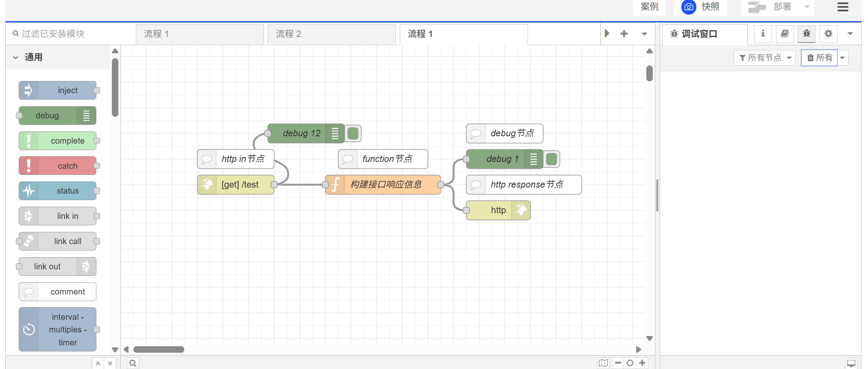
Task: Expand all palette categories
Action: click(110, 363)
